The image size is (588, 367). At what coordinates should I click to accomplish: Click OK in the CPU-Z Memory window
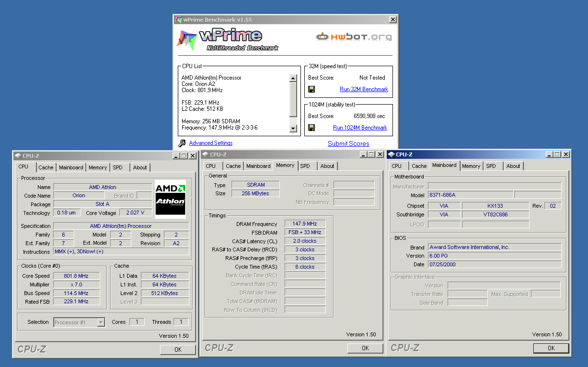click(365, 348)
